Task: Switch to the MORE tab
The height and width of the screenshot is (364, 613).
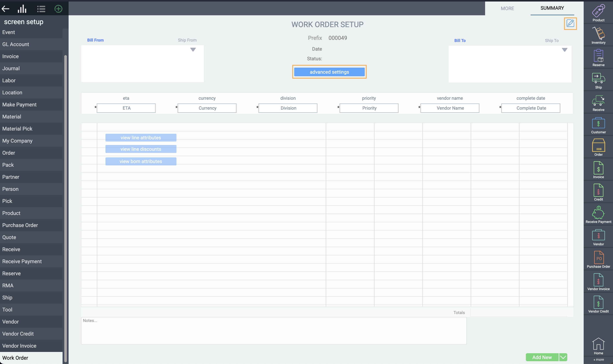Action: pos(507,8)
